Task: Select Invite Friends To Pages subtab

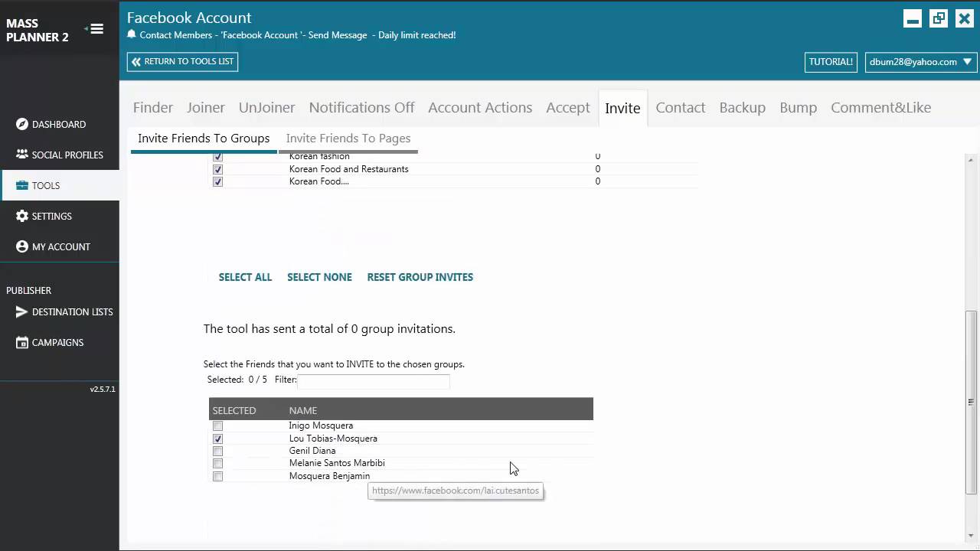Action: (x=348, y=139)
